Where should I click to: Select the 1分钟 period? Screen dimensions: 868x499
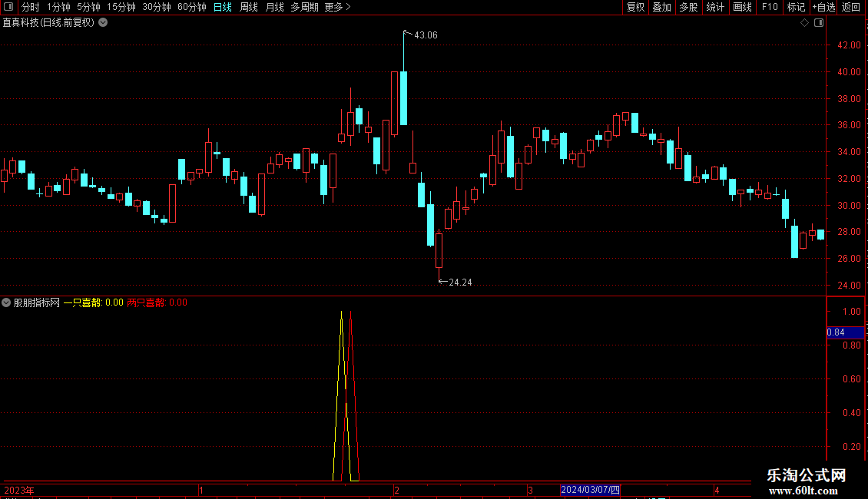point(58,7)
